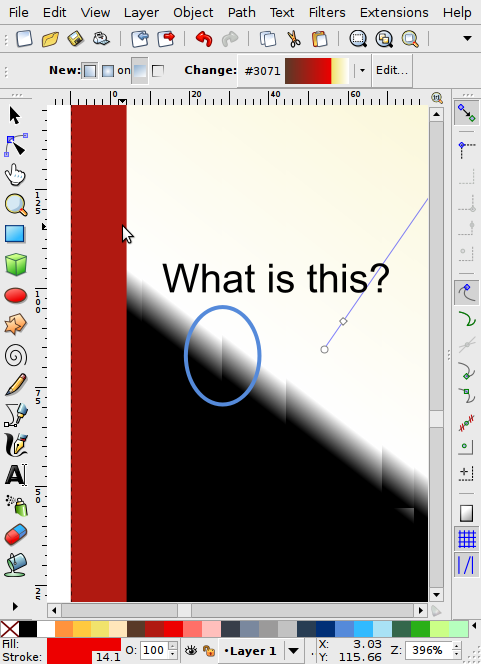Activate the Spray can tool
This screenshot has width=481, height=664.
16,505
